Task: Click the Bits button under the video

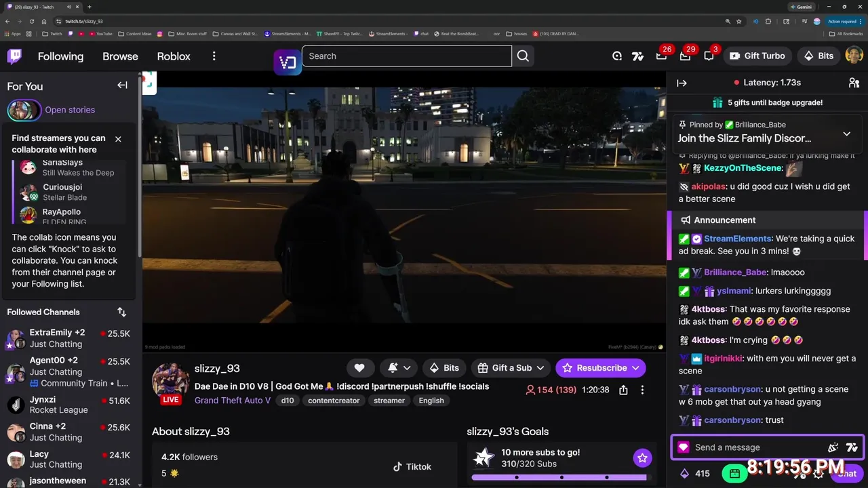Action: pos(444,368)
